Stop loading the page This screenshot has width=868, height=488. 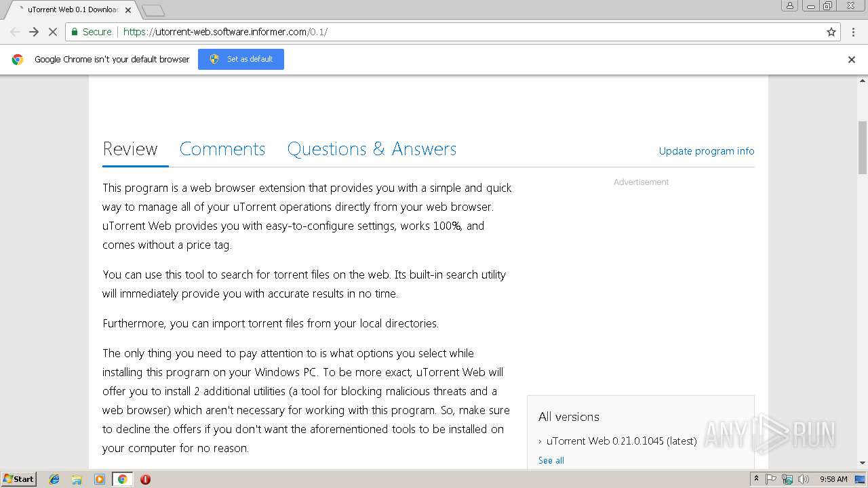[53, 32]
